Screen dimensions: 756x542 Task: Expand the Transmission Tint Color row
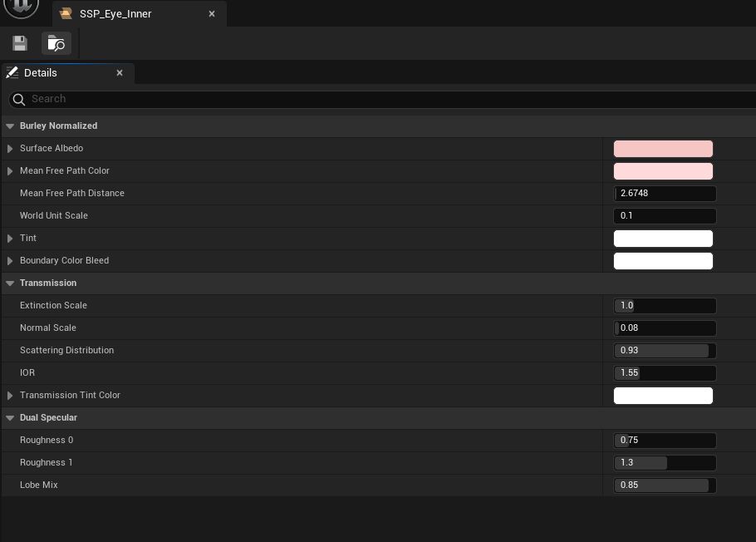click(x=10, y=396)
